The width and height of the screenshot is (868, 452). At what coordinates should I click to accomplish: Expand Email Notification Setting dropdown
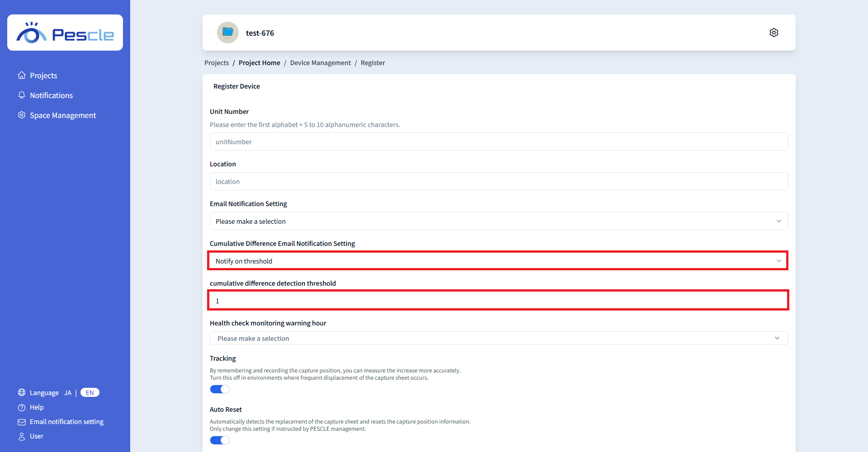coord(498,221)
